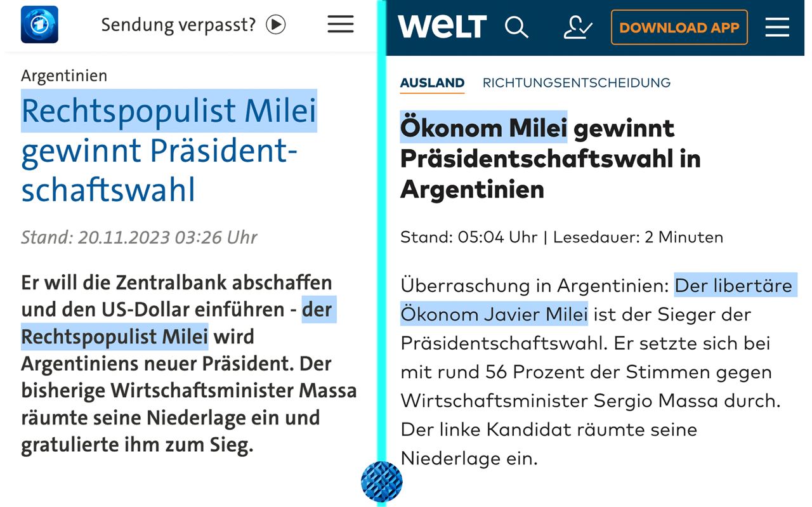The height and width of the screenshot is (507, 812).
Task: Grab the round blue comparison divider handle
Action: click(x=381, y=482)
